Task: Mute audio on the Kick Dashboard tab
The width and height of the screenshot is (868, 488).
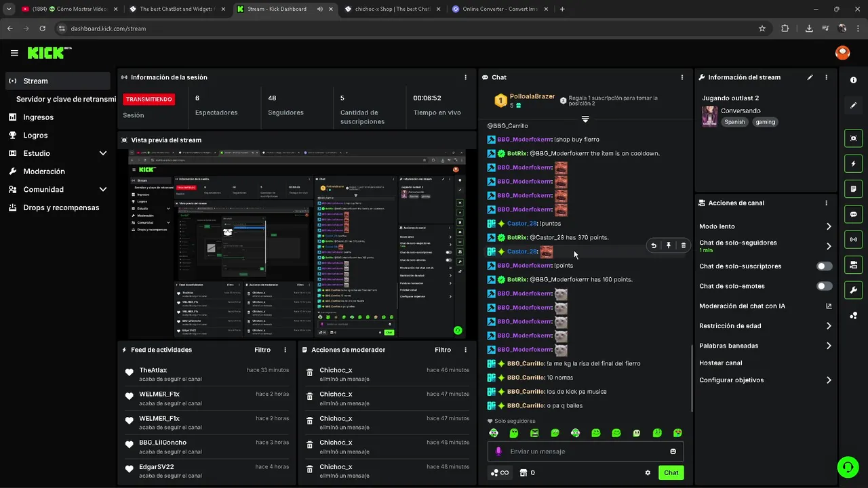Action: 319,9
